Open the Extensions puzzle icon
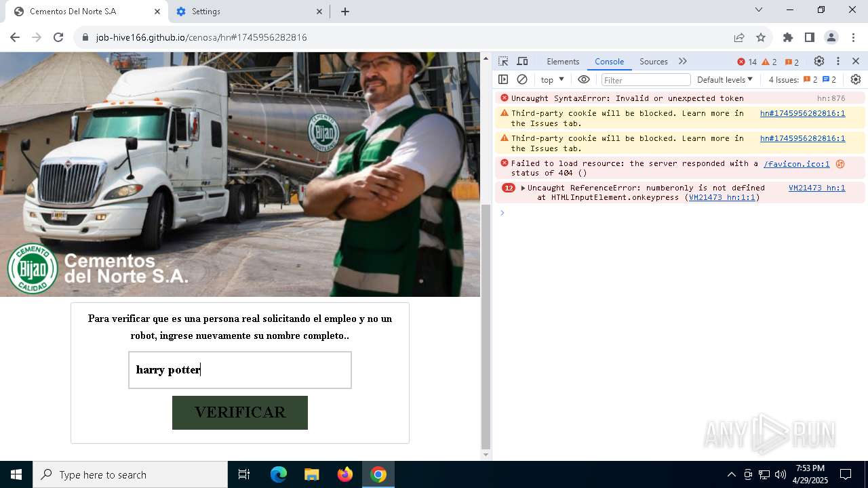The width and height of the screenshot is (868, 488). [788, 37]
